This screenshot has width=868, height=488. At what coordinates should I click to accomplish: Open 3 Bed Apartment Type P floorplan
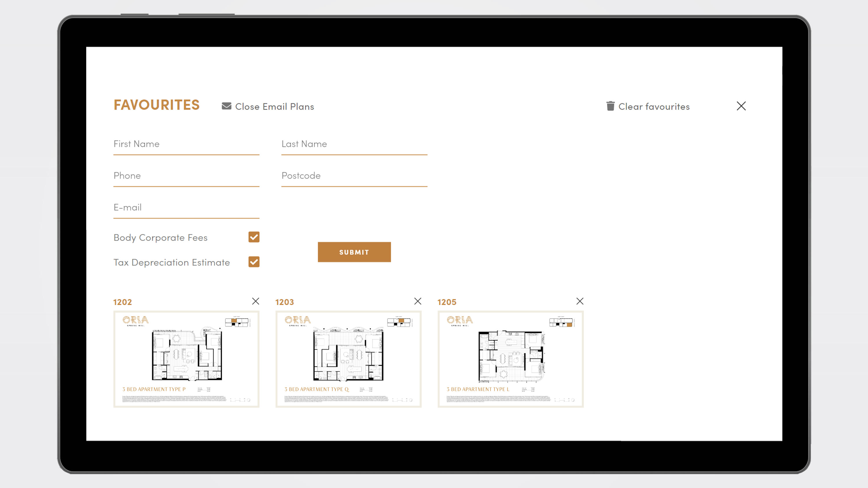(x=186, y=359)
